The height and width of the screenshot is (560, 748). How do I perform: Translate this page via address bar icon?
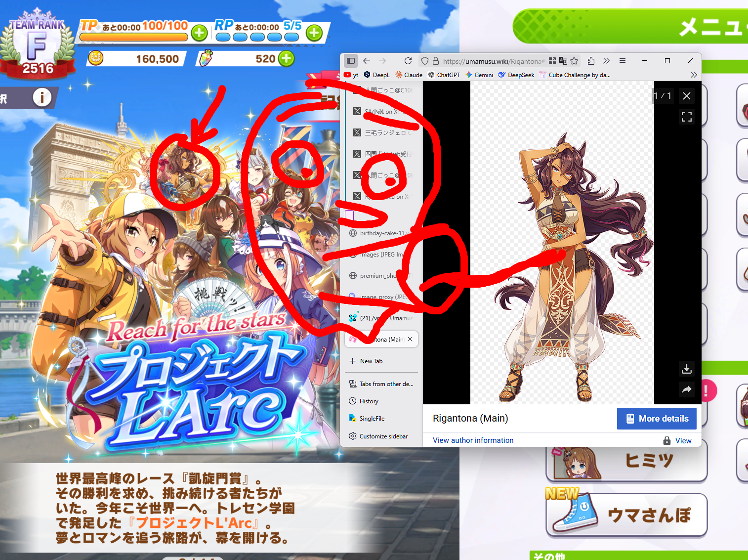point(563,61)
